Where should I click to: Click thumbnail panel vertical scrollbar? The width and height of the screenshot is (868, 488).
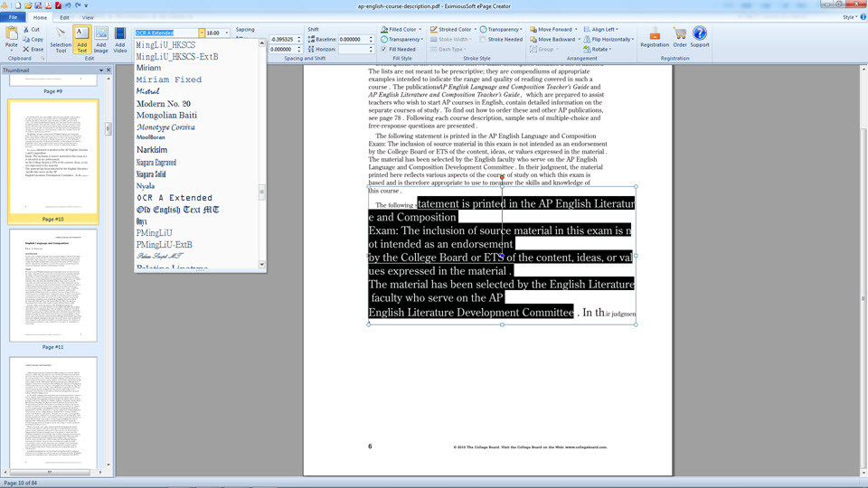pyautogui.click(x=108, y=129)
